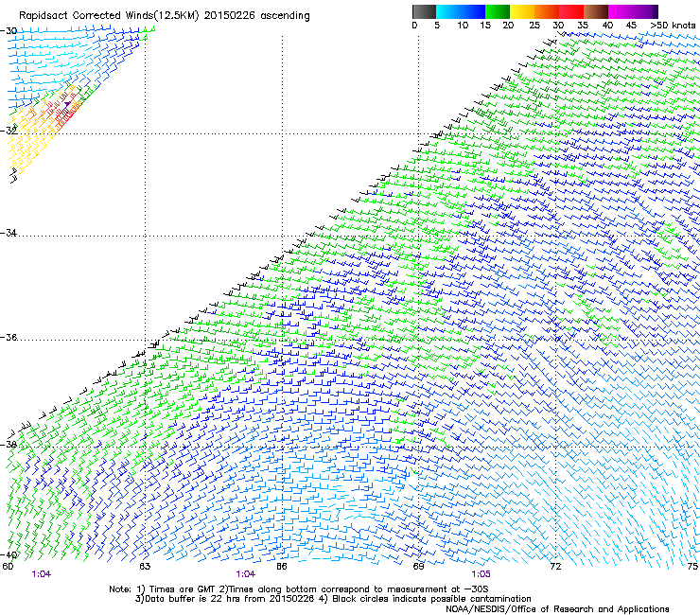Pick the yellow 20-25 knots legend segment
The height and width of the screenshot is (615, 700).
[x=522, y=11]
